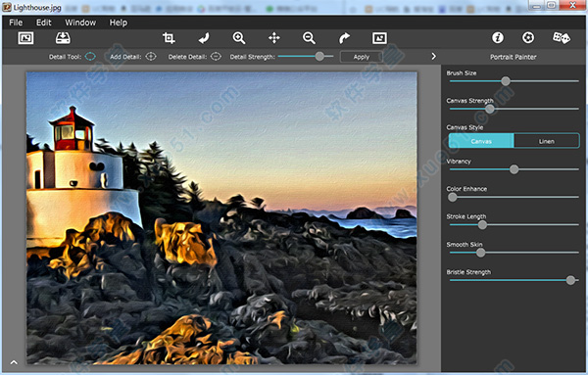
Task: Click the lighthouse painting preview
Action: (221, 218)
